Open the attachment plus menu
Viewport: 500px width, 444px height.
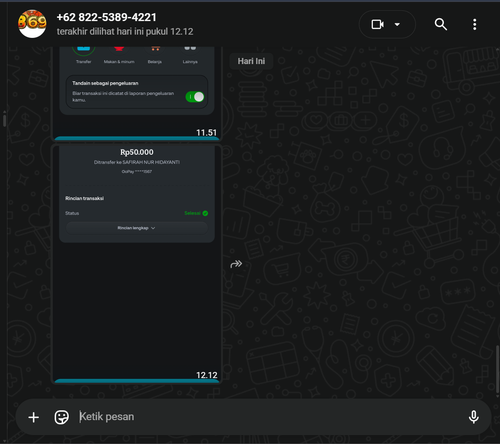coord(34,417)
